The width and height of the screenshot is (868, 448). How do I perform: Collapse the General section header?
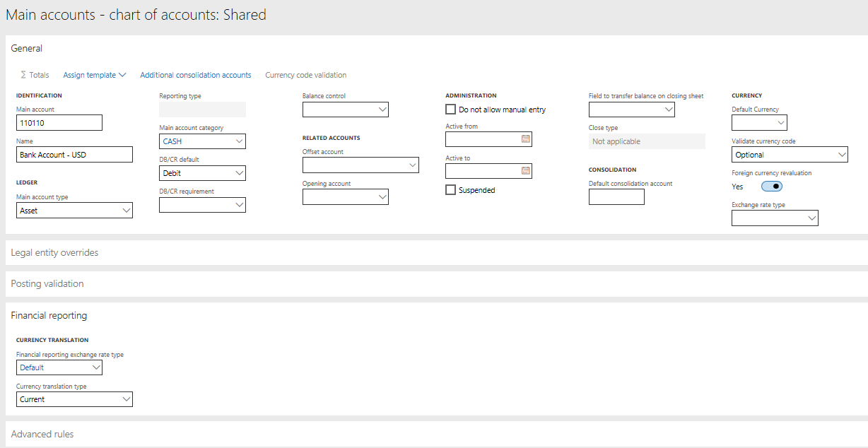[x=27, y=49]
